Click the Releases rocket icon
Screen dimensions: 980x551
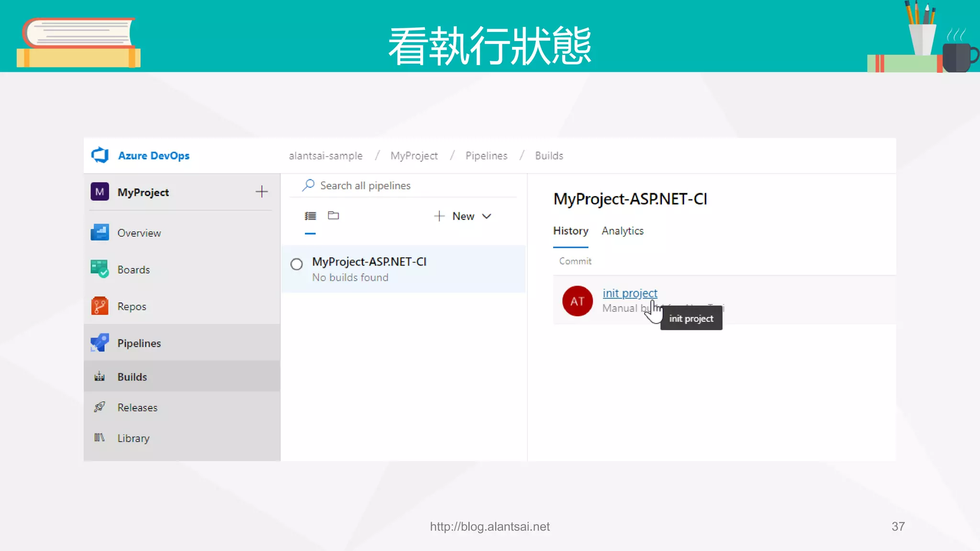pos(100,407)
